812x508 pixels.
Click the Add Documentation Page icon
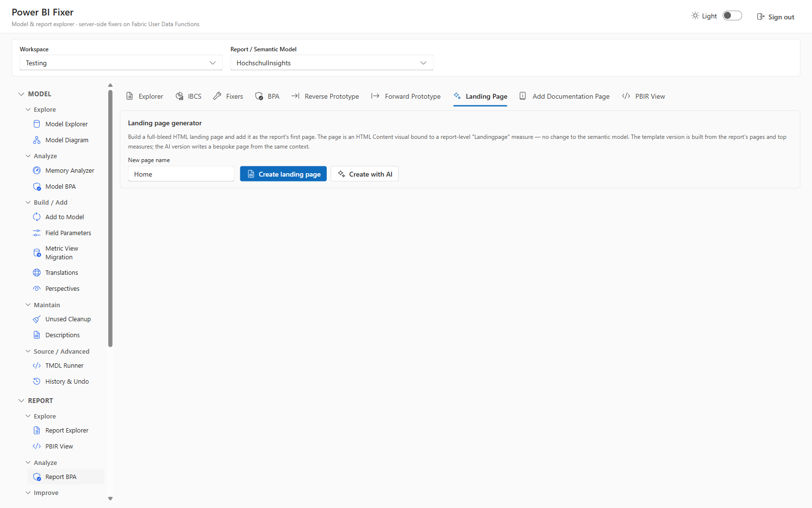pyautogui.click(x=523, y=96)
